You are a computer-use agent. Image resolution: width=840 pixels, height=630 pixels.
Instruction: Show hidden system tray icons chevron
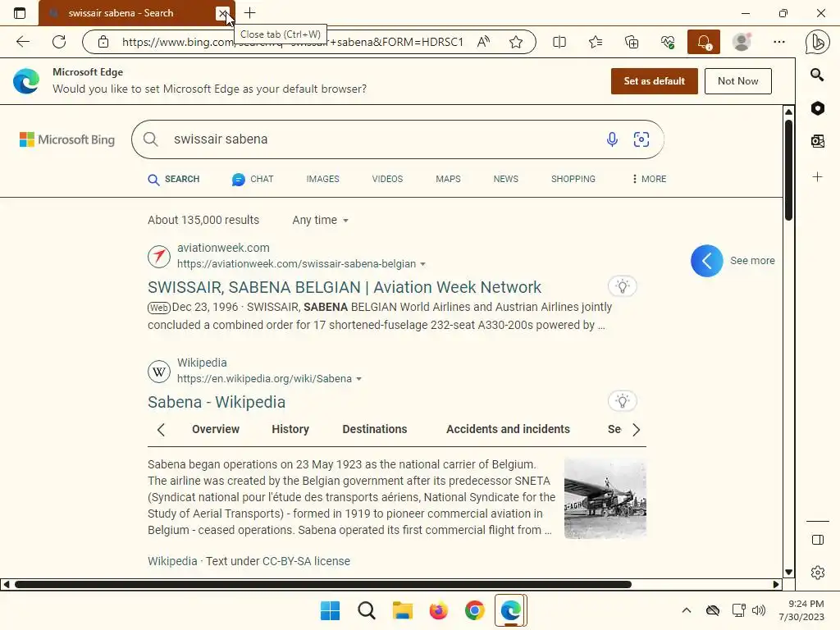coord(687,610)
